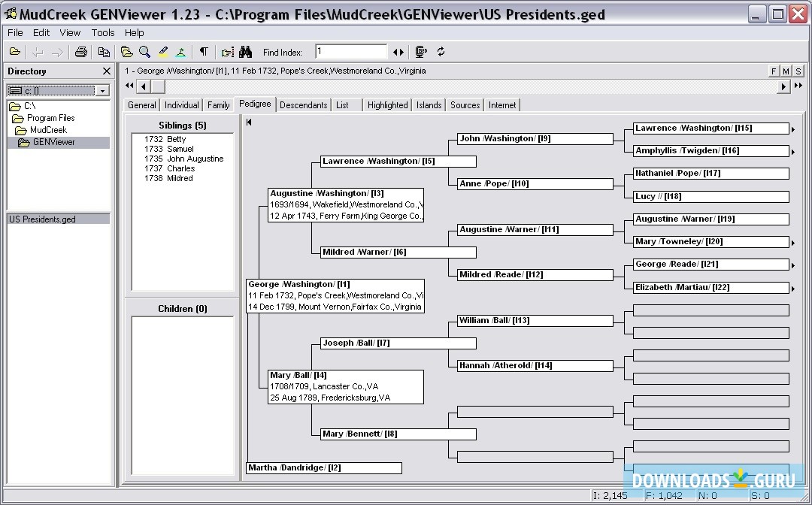812x505 pixels.
Task: Click the Open file toolbar icon
Action: tap(15, 52)
